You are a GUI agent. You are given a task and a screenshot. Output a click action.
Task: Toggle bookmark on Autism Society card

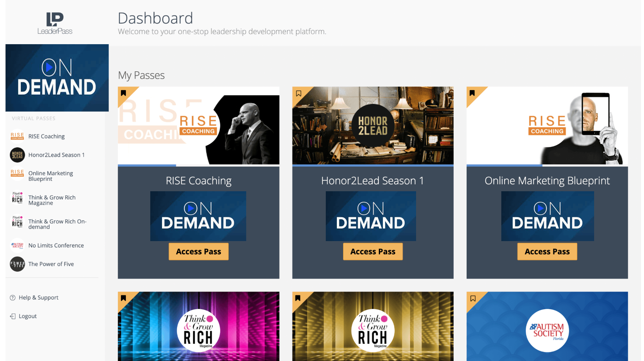click(473, 299)
